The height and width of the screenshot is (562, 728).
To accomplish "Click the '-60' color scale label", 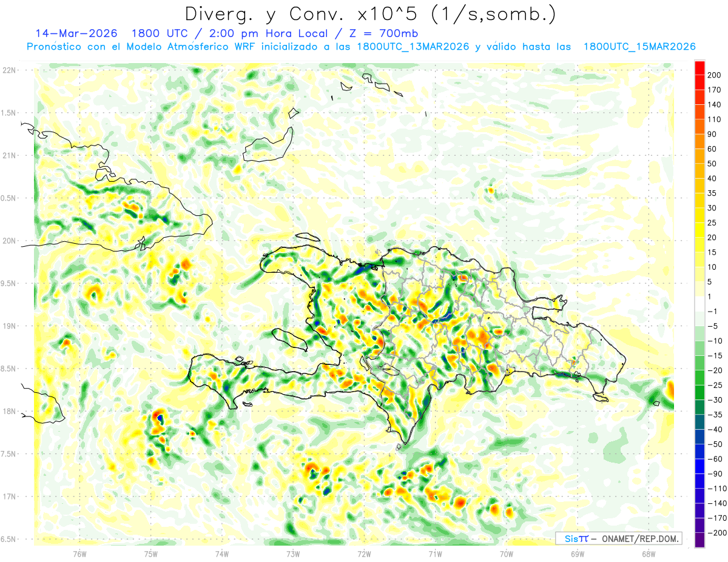I will (x=716, y=459).
